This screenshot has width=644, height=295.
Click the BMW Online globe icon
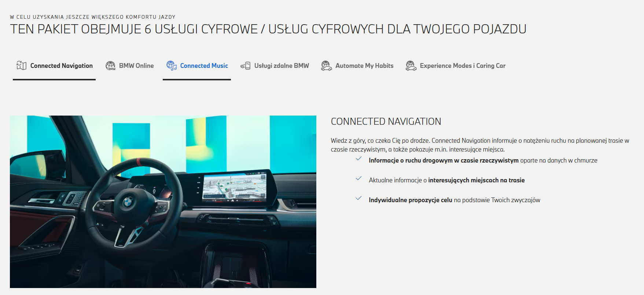tap(110, 66)
